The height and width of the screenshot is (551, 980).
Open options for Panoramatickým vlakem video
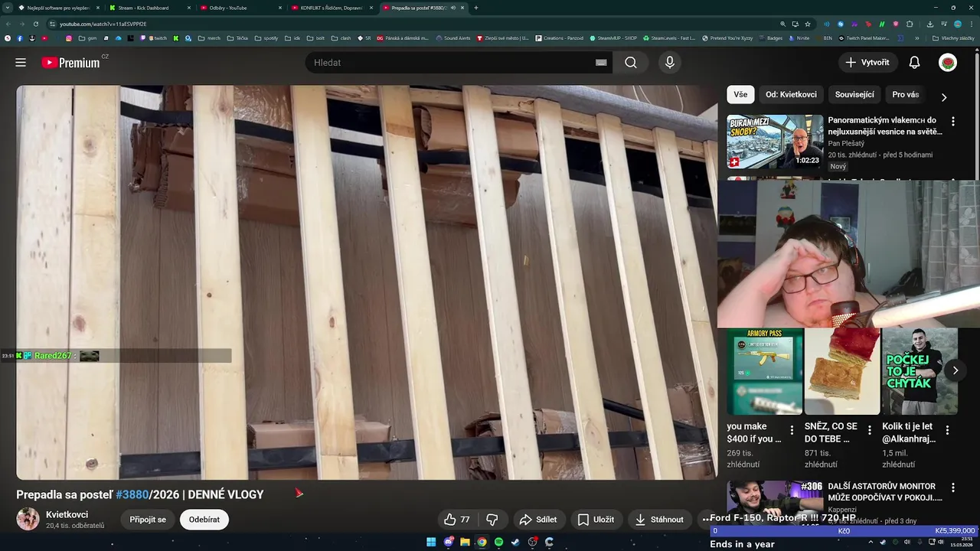tap(953, 122)
